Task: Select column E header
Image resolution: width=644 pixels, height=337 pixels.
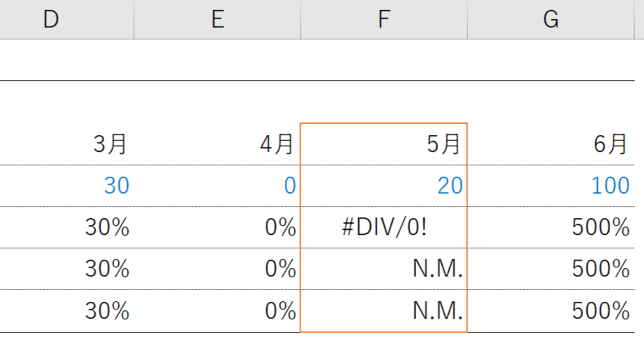Action: 216,19
